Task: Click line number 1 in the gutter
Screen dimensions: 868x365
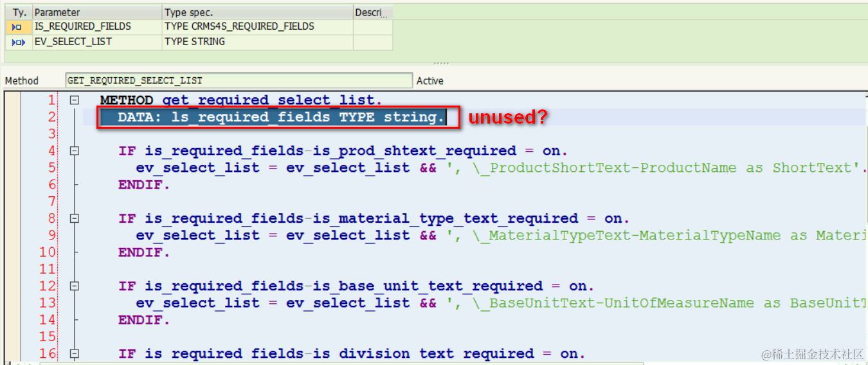Action: (52, 100)
